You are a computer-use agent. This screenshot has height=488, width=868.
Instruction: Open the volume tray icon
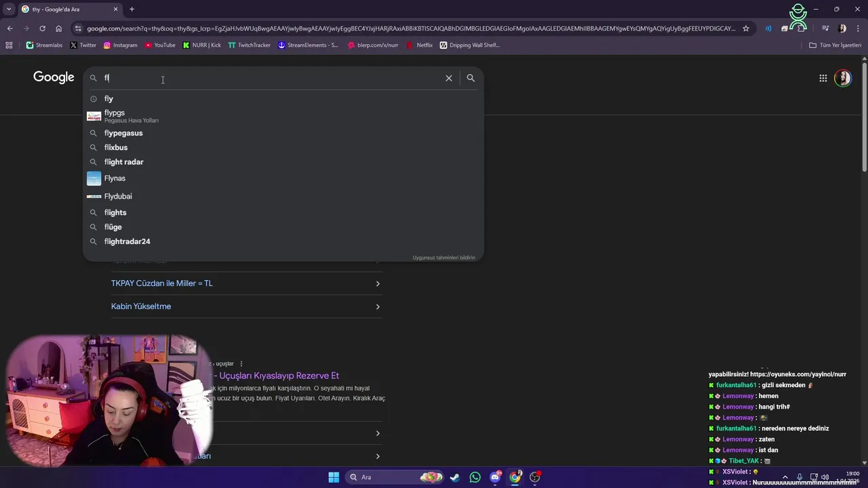pyautogui.click(x=825, y=477)
